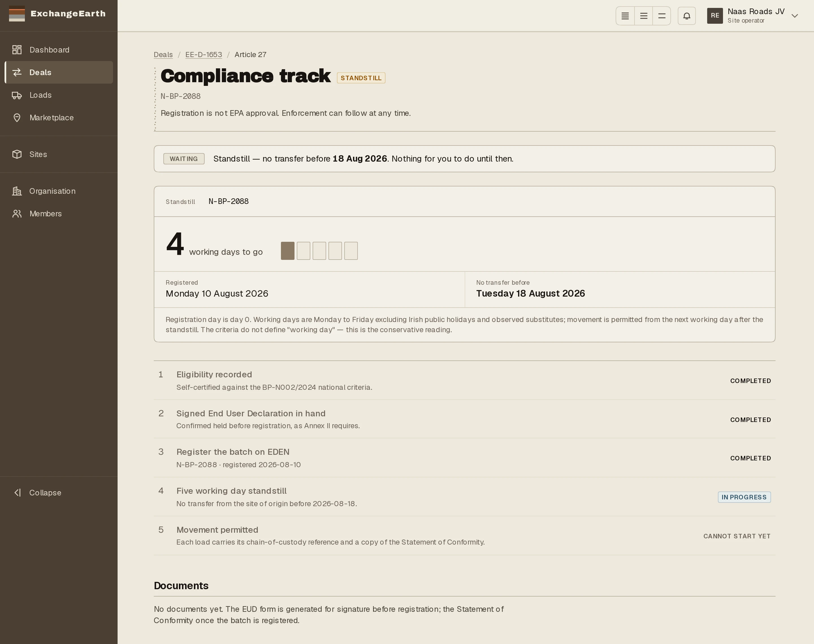Switch to compact density view

coord(625,16)
